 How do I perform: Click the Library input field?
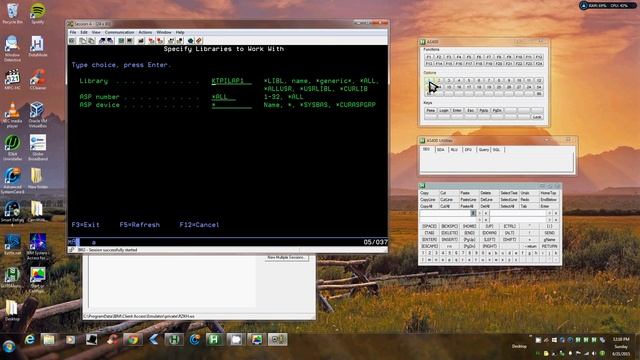231,81
